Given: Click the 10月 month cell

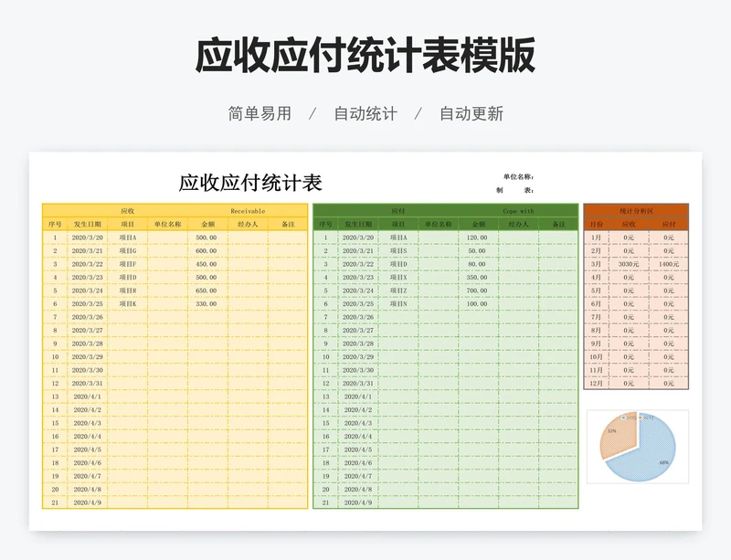Looking at the screenshot, I should pyautogui.click(x=597, y=356).
